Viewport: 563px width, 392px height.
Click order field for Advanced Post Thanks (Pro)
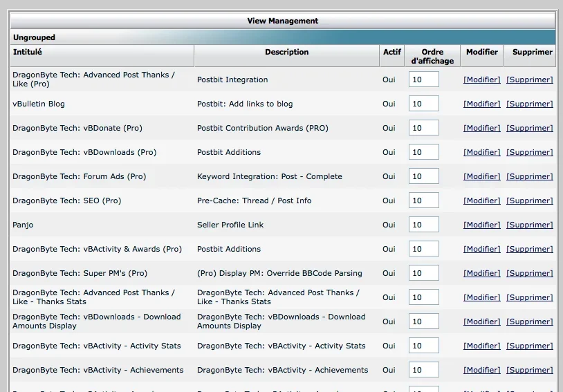click(424, 79)
